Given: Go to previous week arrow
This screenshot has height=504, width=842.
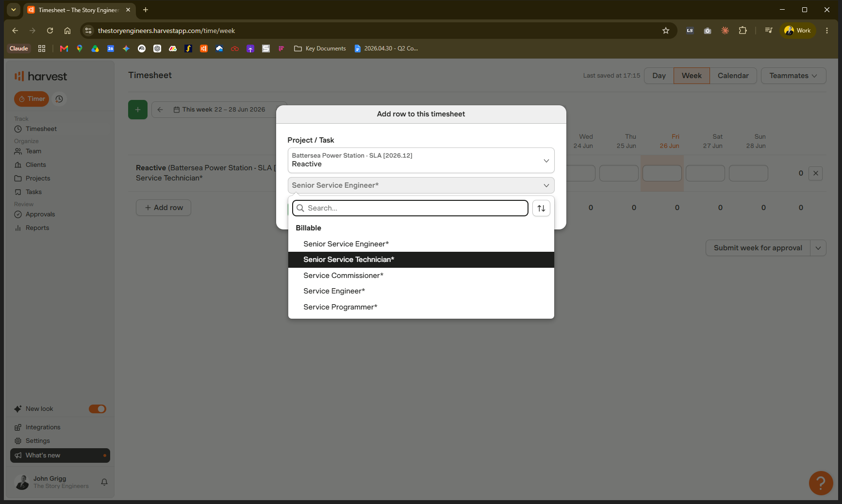Looking at the screenshot, I should tap(160, 110).
